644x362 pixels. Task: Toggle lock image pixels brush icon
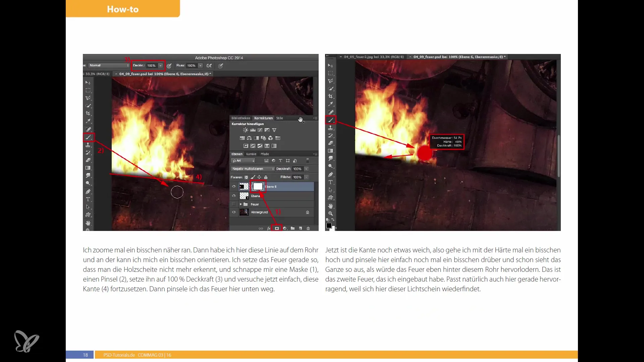(253, 177)
